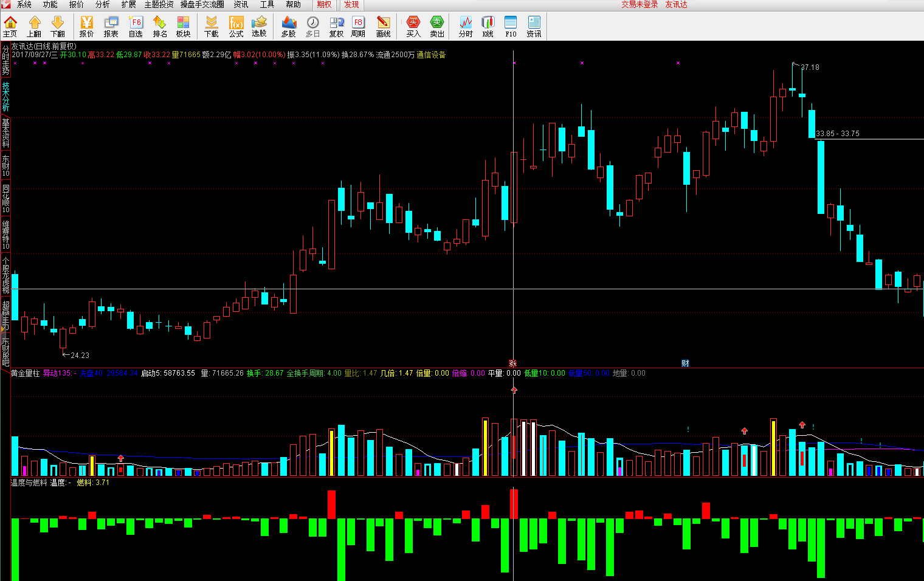This screenshot has width=924, height=581.
Task: Open the 公式 formula icon
Action: (x=236, y=27)
